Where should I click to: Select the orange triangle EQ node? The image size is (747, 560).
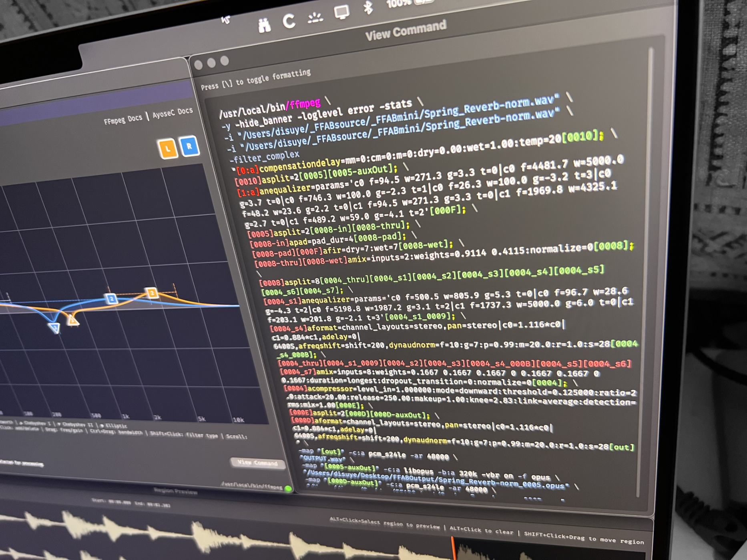(72, 320)
